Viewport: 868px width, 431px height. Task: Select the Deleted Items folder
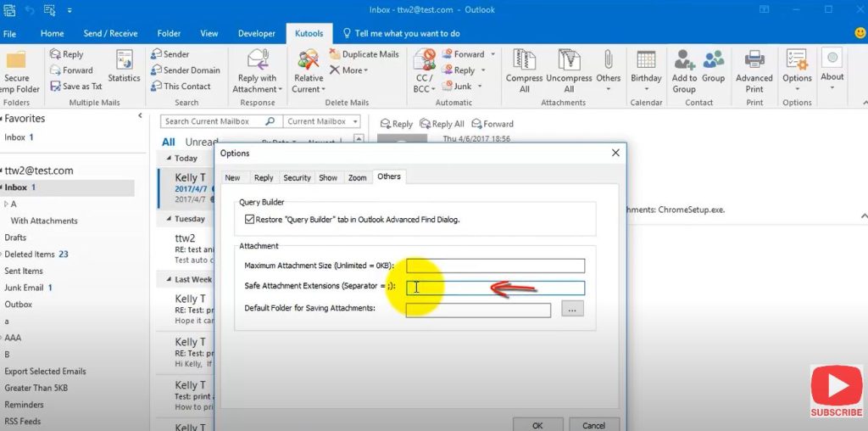(x=36, y=255)
